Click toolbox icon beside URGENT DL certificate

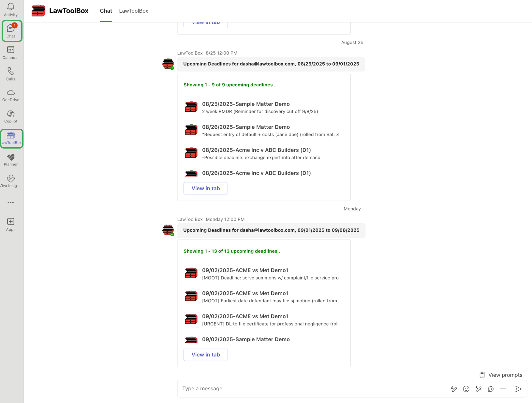coord(191,319)
